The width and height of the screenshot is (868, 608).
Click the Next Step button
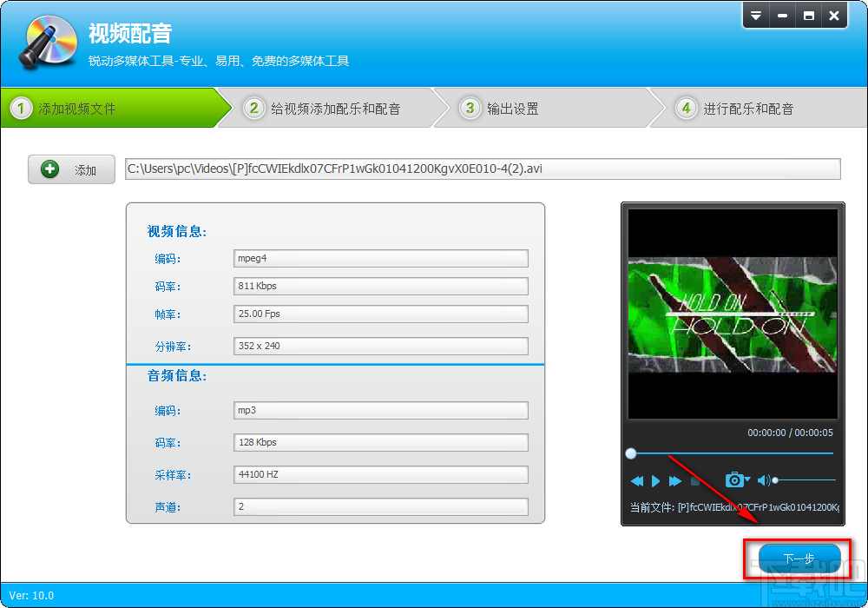[799, 558]
